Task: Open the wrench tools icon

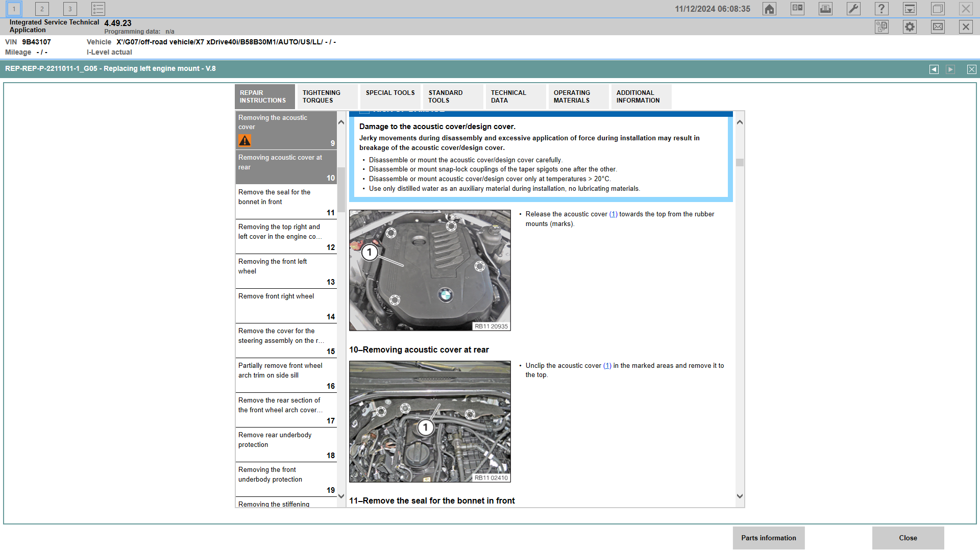Action: (x=853, y=9)
